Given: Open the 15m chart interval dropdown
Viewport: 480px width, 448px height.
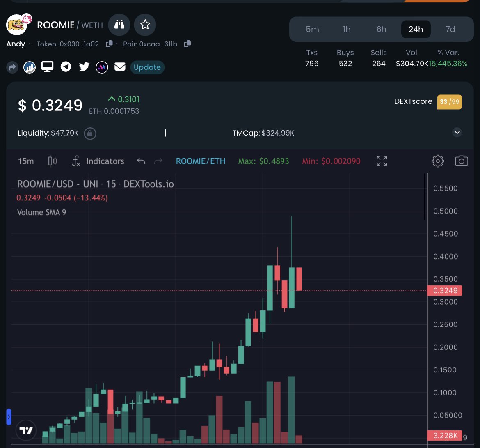Looking at the screenshot, I should point(26,161).
